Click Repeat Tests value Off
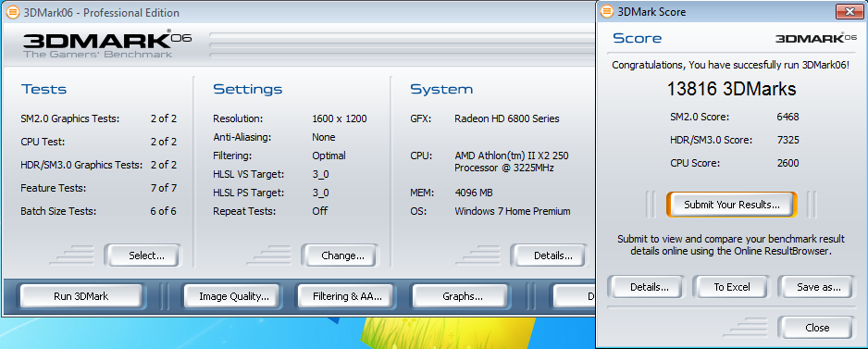868x349 pixels. point(319,211)
